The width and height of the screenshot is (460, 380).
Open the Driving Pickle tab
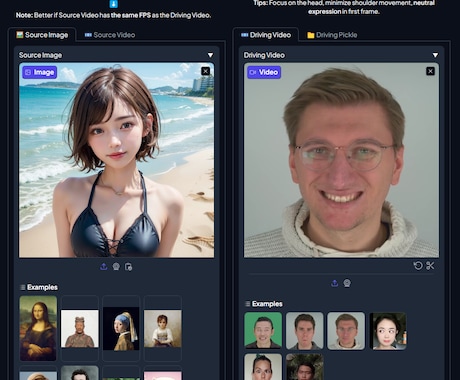point(332,35)
